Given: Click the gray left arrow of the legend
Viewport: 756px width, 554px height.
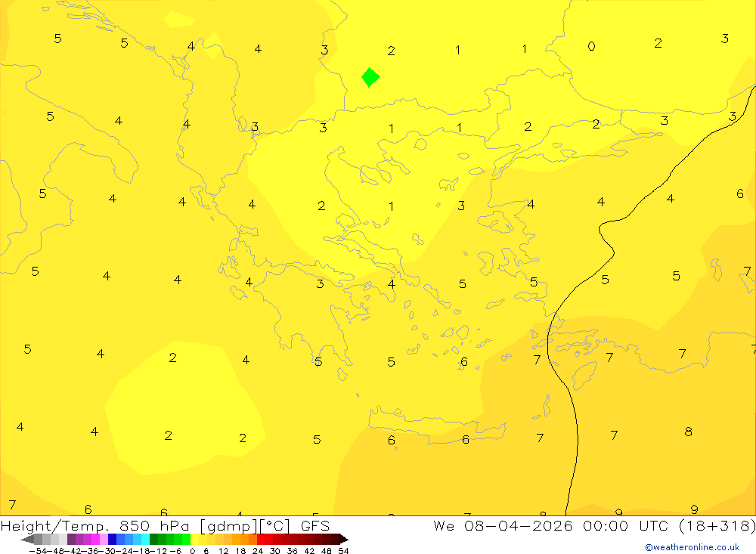Looking at the screenshot, I should point(27,540).
